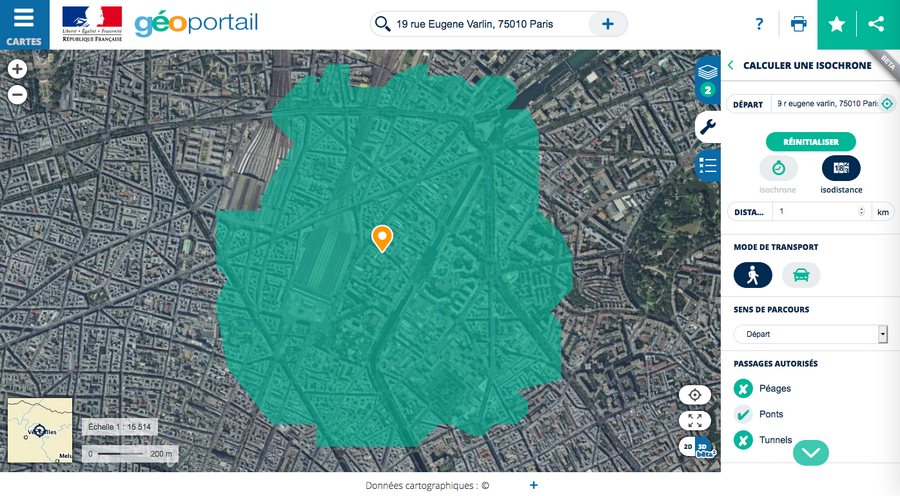Open the layers stack panel
The image size is (900, 496).
click(708, 80)
